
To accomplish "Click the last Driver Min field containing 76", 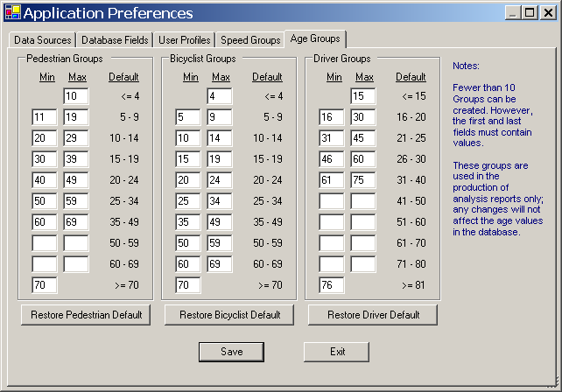I will click(x=332, y=285).
